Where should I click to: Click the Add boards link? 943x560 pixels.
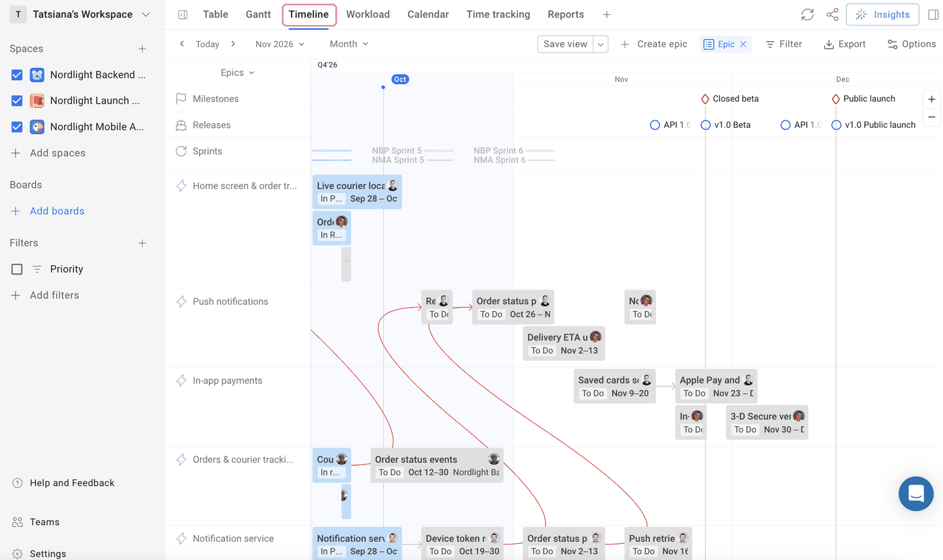coord(47,211)
